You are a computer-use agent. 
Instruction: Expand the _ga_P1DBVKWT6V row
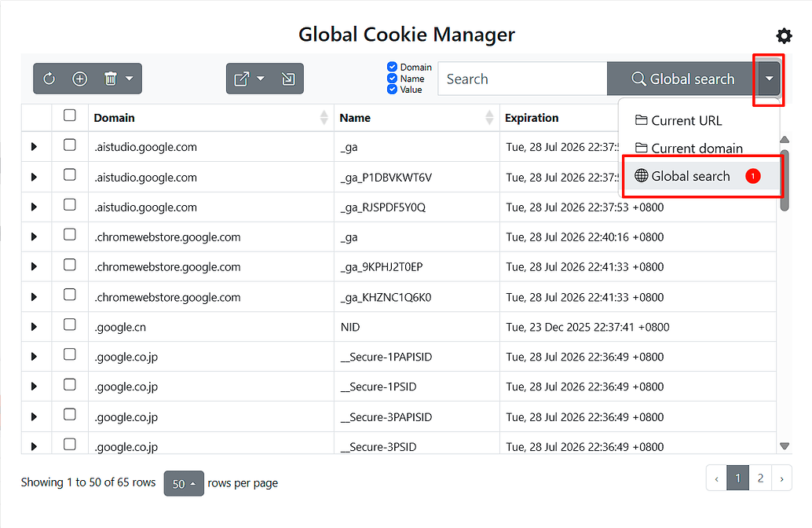(x=35, y=178)
